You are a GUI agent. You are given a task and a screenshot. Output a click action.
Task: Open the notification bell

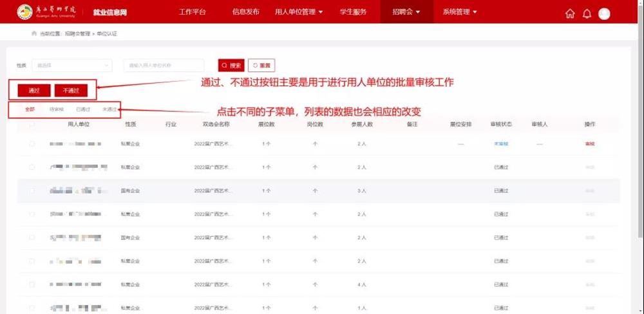pos(587,14)
